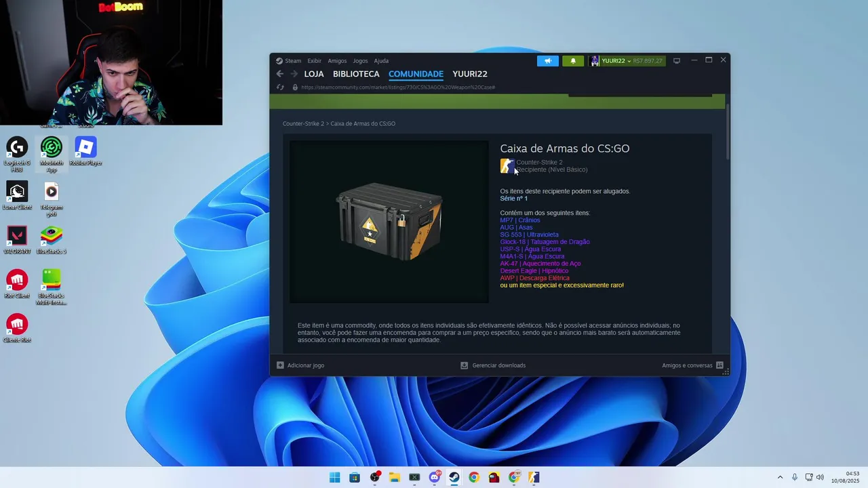868x488 pixels.
Task: Click the M4A1-S | Água Escura text
Action: 532,256
